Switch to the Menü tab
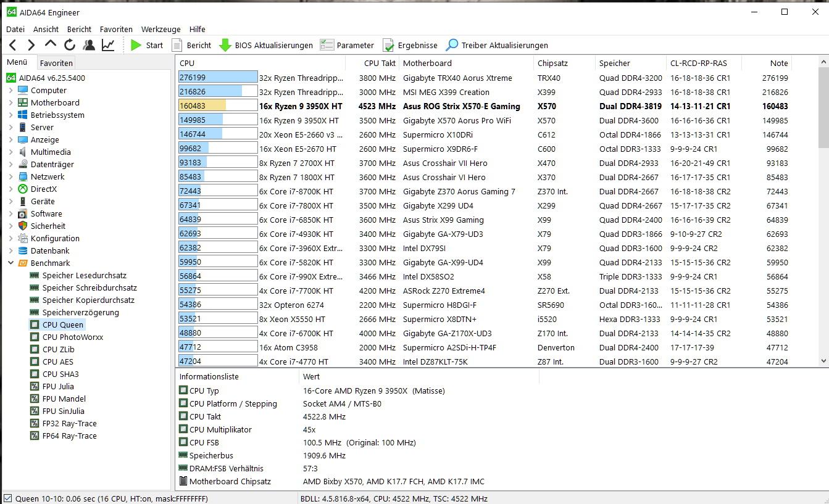 17,62
